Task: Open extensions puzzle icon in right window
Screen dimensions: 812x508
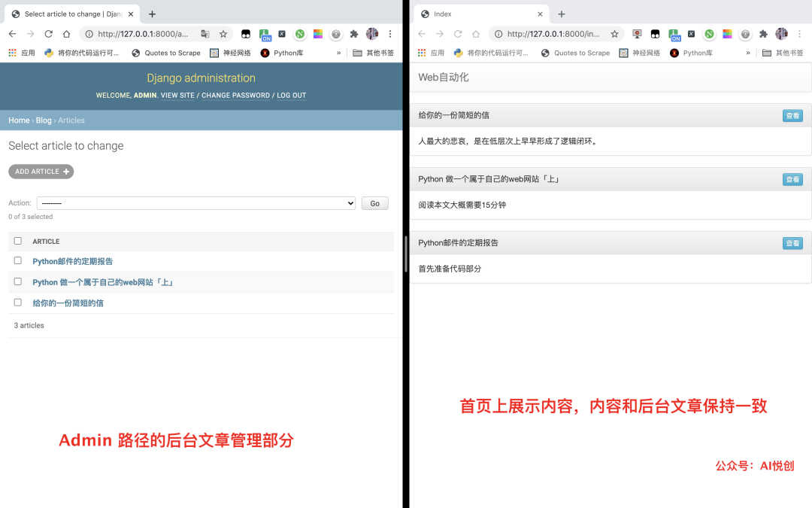Action: [x=763, y=34]
